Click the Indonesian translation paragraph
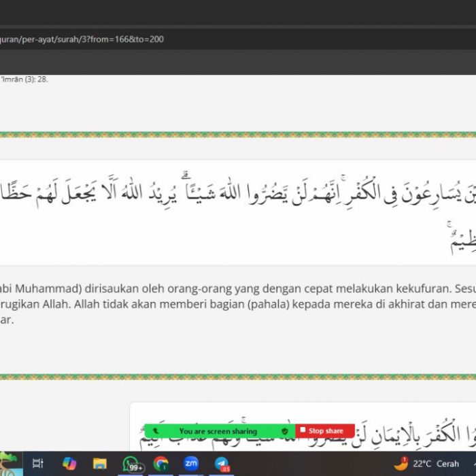Screen dimensions: 476x476 pos(238,304)
